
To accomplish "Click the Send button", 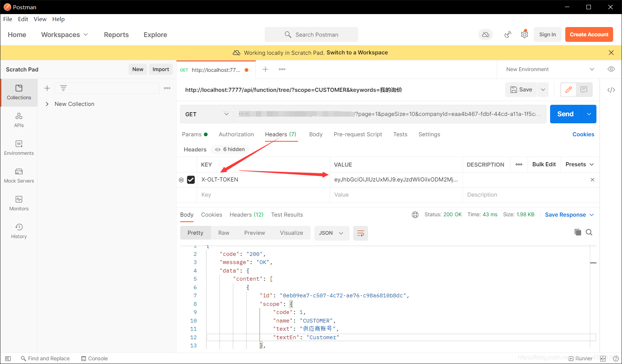I will coord(566,114).
